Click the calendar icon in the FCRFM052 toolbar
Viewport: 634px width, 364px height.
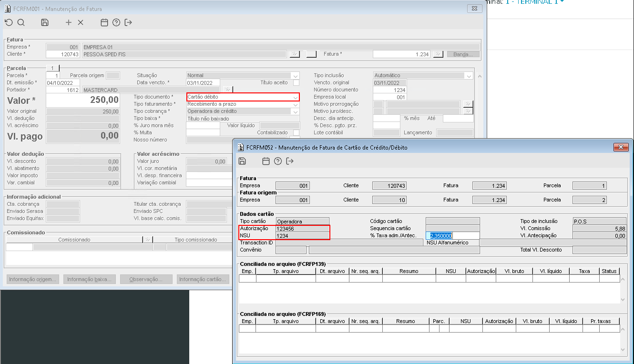click(266, 161)
